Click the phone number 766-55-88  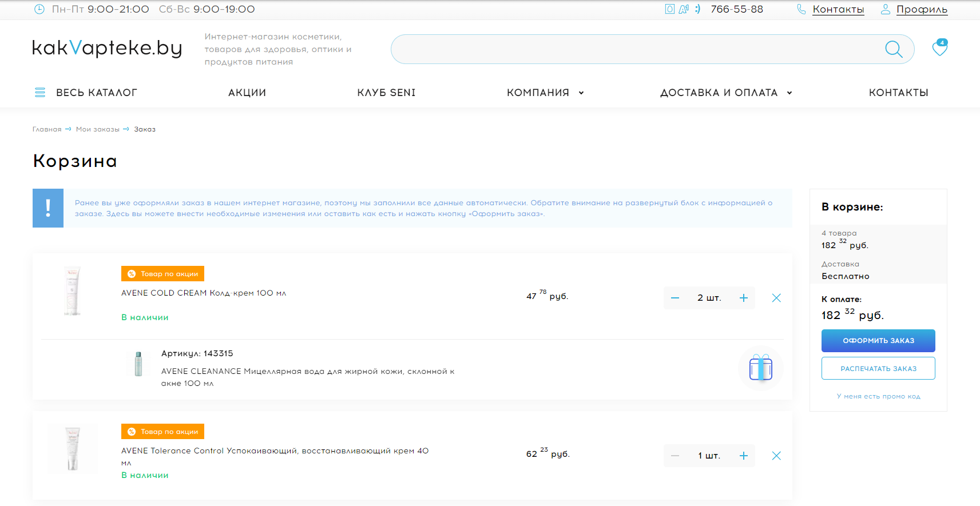pyautogui.click(x=737, y=9)
